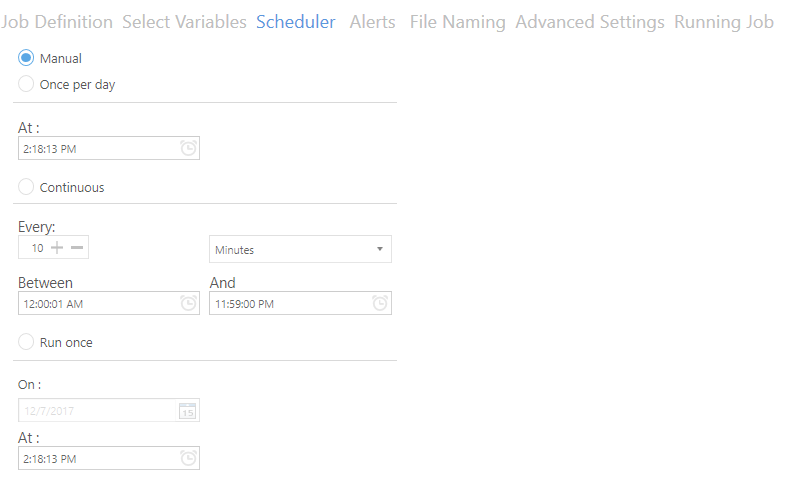Click the Every interval value 10
Screen dimensions: 811x489
tap(37, 248)
